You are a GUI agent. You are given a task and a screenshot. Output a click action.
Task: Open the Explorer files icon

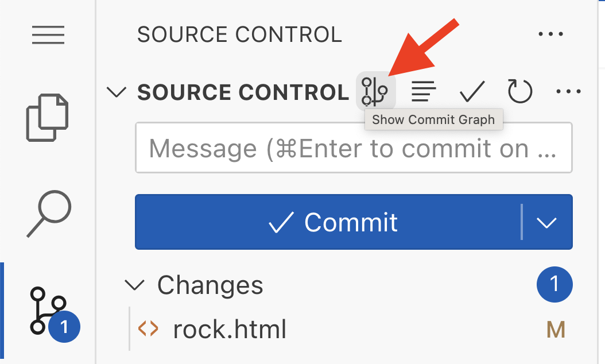pyautogui.click(x=48, y=117)
